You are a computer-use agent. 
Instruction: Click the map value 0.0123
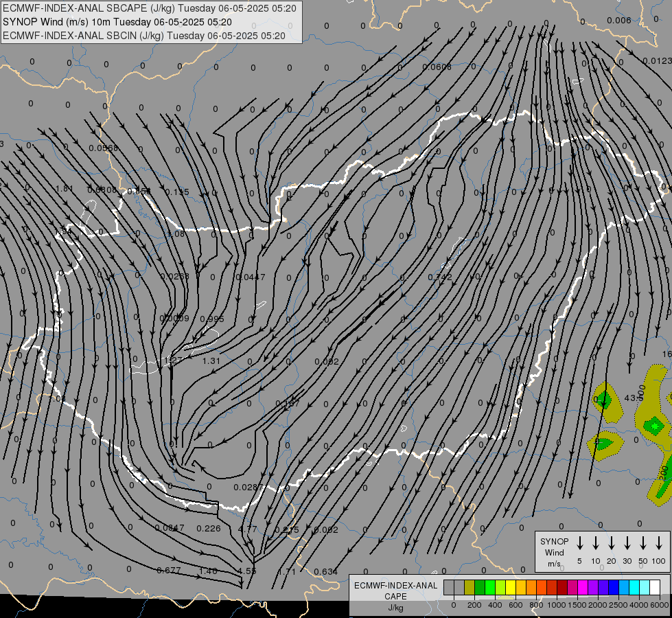coord(657,61)
